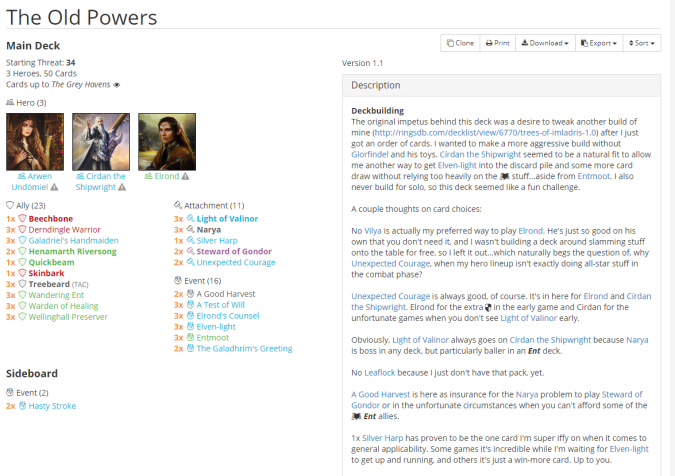675x476 pixels.
Task: Open the Wandering Ent card
Action: 56,295
